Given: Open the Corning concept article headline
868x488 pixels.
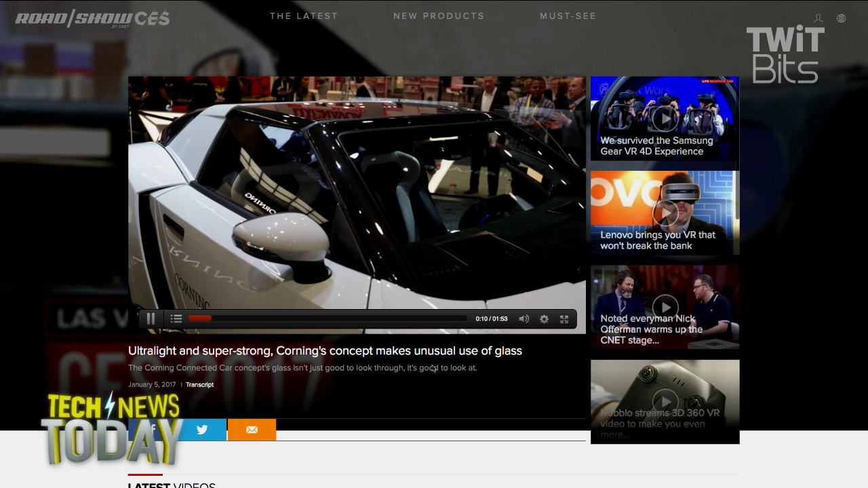Looking at the screenshot, I should [x=325, y=350].
